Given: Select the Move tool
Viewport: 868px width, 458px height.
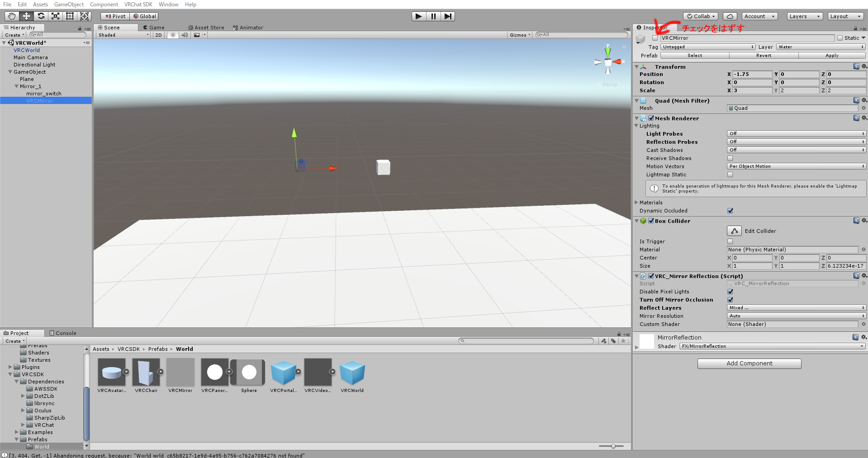Looking at the screenshot, I should tap(26, 16).
